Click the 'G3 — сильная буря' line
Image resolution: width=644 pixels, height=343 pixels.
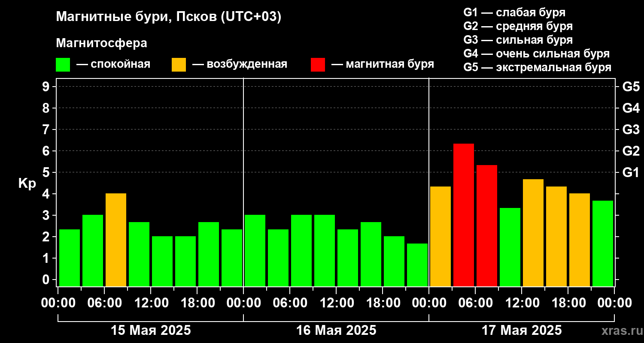pyautogui.click(x=518, y=40)
